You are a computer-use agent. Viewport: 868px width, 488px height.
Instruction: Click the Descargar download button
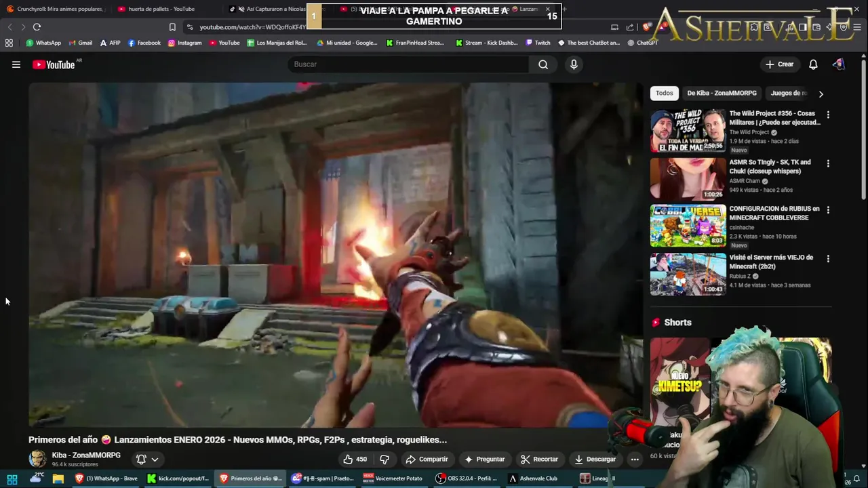[595, 459]
